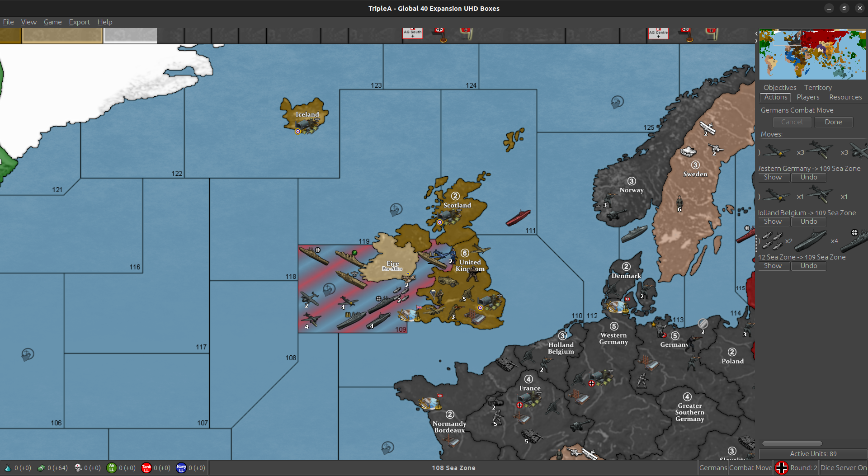868x476 pixels.
Task: Click the Poland territory label
Action: (732, 361)
